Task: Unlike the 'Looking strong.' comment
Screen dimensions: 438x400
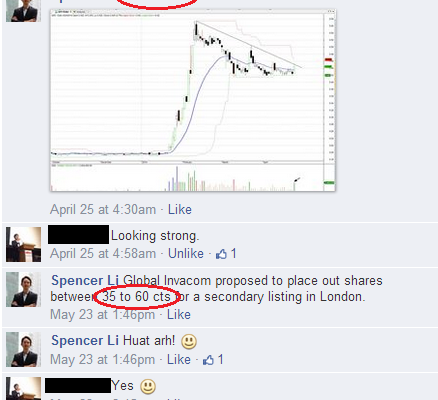Action: pyautogui.click(x=186, y=253)
